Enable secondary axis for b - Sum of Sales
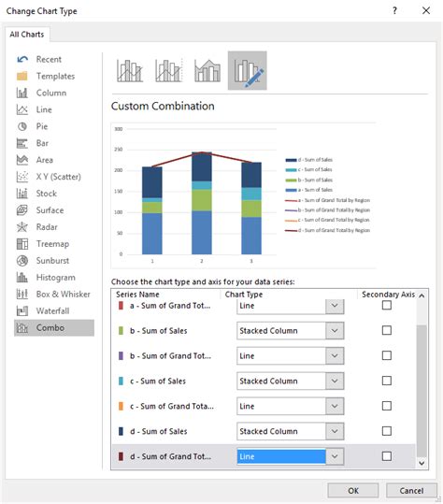The image size is (443, 504). tap(387, 330)
